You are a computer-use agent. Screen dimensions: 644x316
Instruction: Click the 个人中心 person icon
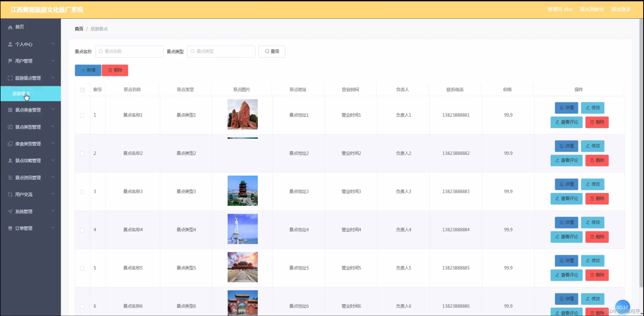(x=10, y=44)
